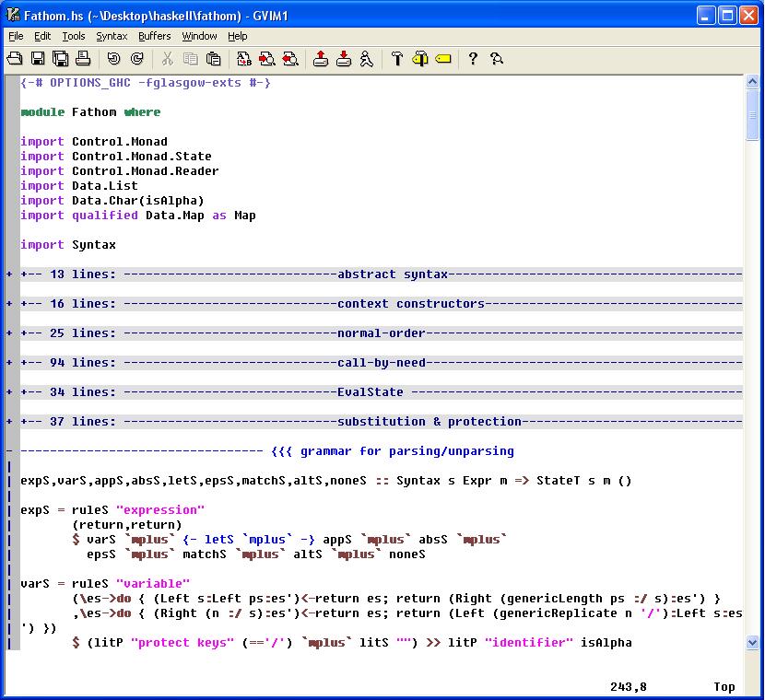Run Make using the hammer icon
The image size is (765, 700).
(397, 59)
